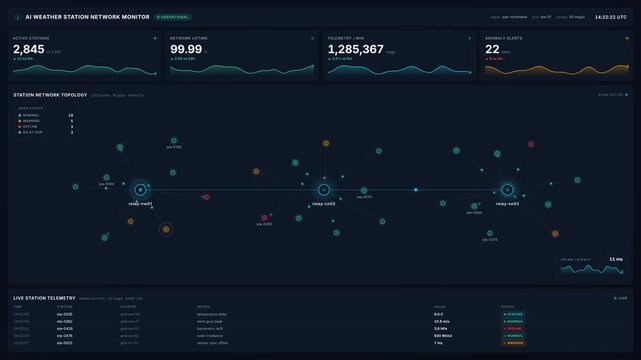The image size is (641, 360).
Task: Open the sta-0523 telemetry row
Action: (320, 343)
